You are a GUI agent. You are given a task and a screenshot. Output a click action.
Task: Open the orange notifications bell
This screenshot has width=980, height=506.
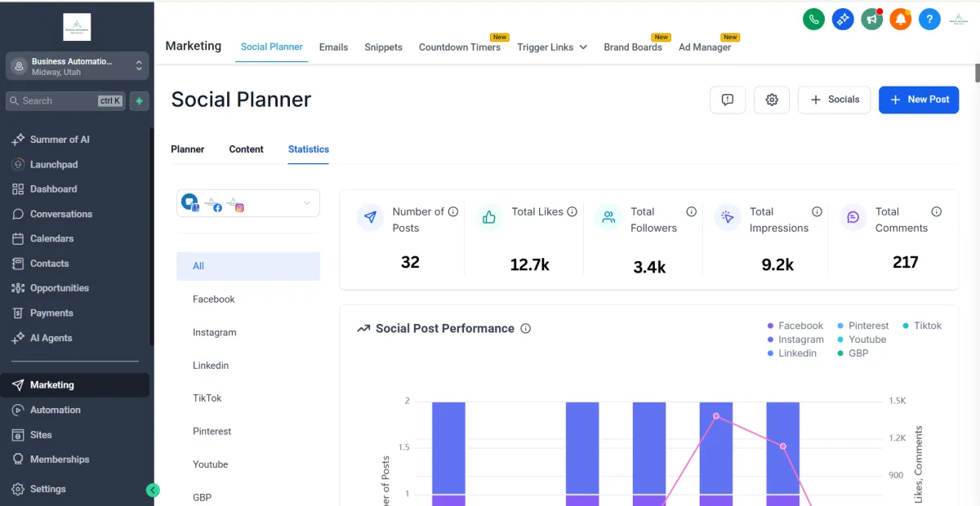tap(901, 19)
